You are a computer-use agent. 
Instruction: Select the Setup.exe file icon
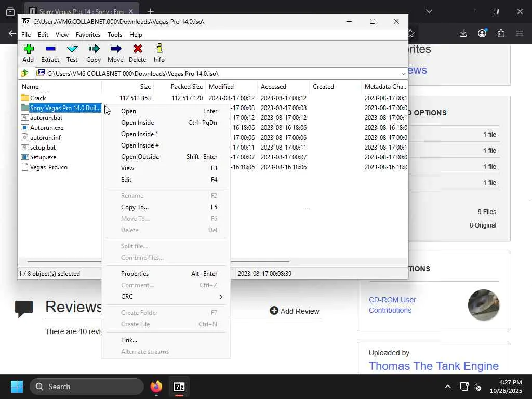tap(25, 157)
